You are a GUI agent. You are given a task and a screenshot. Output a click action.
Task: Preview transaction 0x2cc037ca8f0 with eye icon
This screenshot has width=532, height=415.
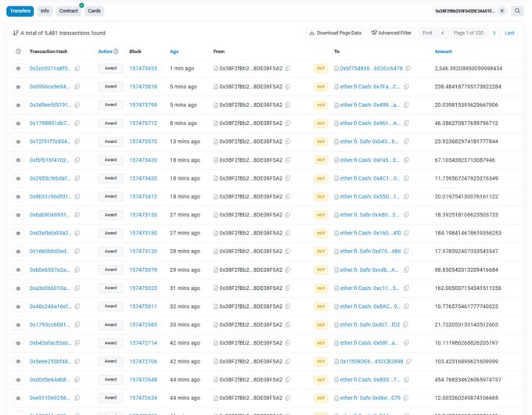[x=18, y=69]
